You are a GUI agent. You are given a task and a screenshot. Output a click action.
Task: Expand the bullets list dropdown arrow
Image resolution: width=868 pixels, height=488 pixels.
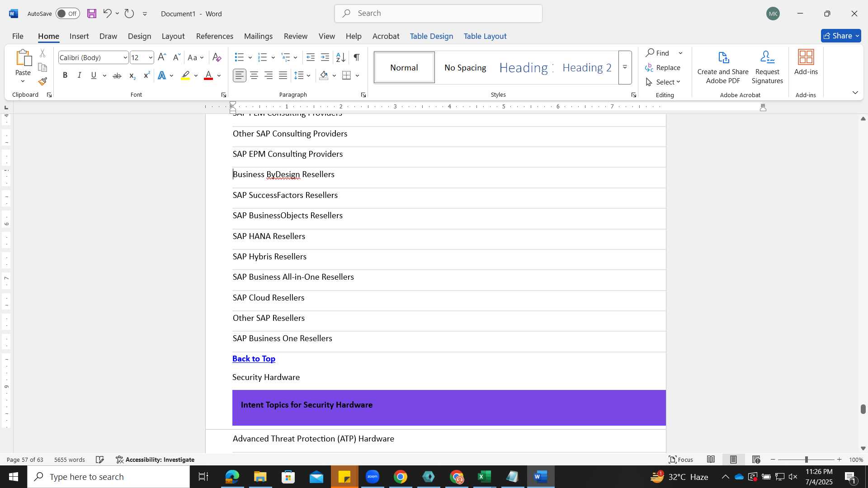click(x=250, y=58)
